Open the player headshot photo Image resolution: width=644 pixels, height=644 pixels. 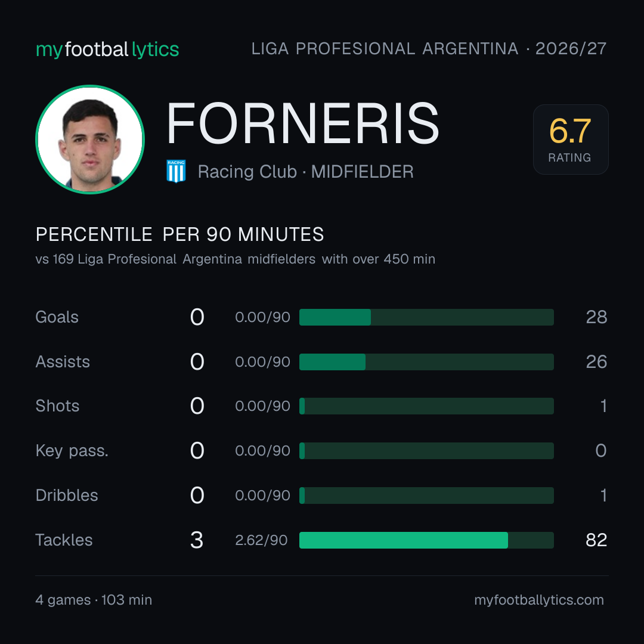click(90, 139)
